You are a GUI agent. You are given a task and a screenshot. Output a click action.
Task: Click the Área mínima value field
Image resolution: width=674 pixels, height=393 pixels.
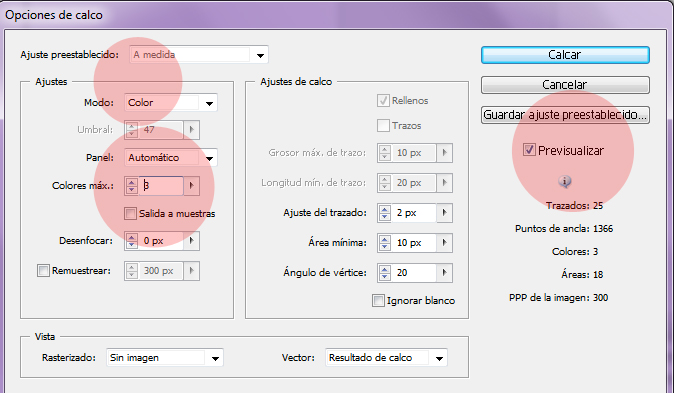[x=414, y=243]
